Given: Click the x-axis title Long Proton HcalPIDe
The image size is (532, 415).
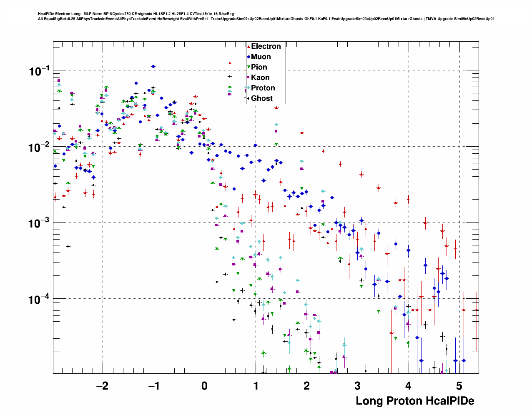Looking at the screenshot, I should (x=414, y=401).
